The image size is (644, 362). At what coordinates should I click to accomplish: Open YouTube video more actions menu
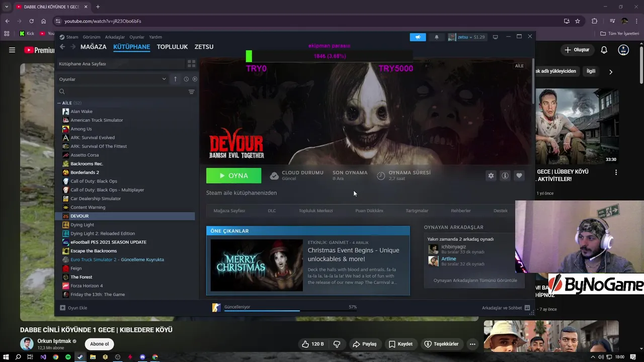[x=472, y=344]
